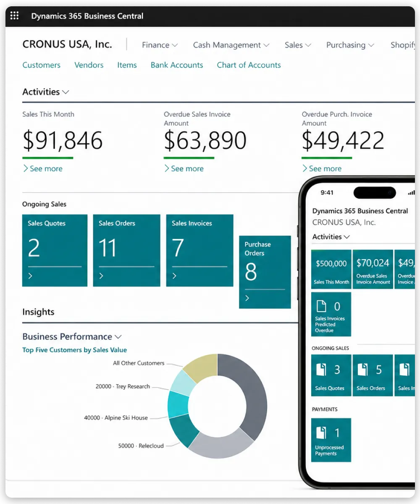Click arrow on Sales Orders tile

pyautogui.click(x=101, y=276)
